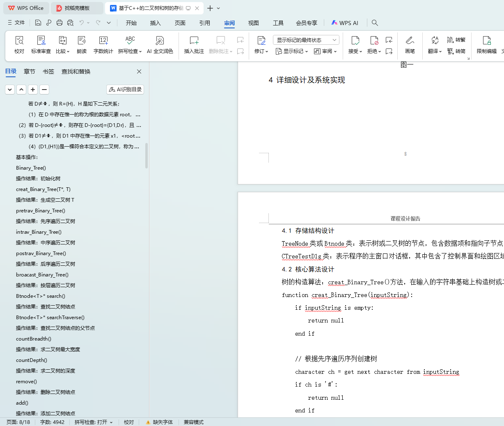Jump to outline item countBreadth()
The width and height of the screenshot is (504, 426).
click(34, 339)
